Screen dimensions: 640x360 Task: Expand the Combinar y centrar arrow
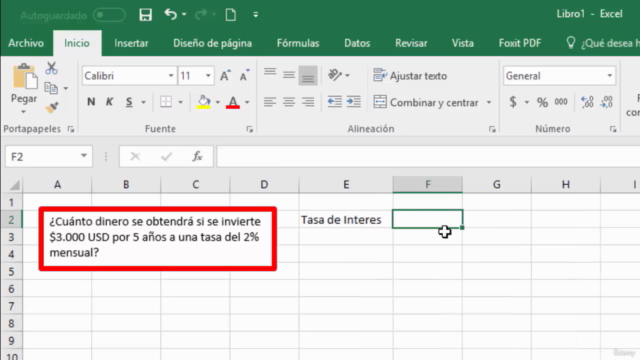click(x=489, y=102)
